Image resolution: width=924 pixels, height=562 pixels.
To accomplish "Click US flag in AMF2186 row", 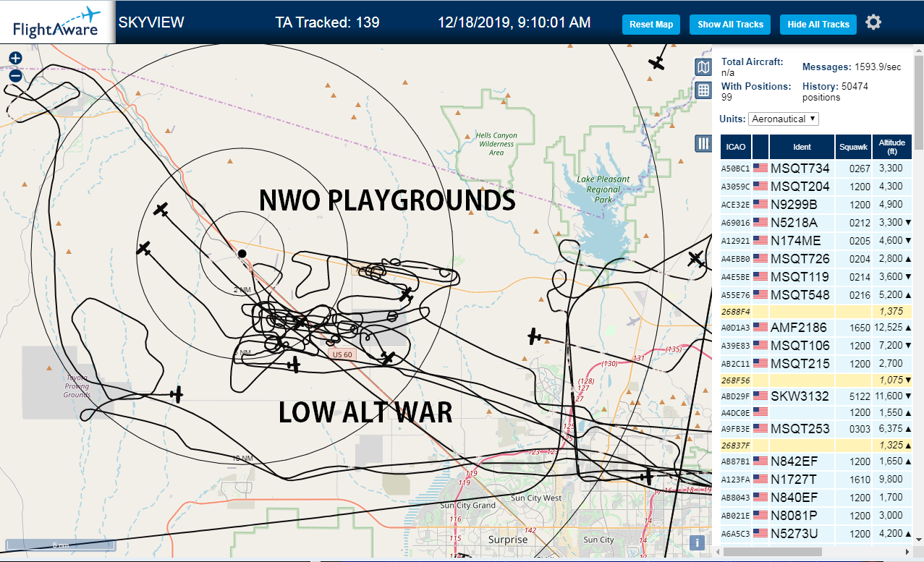I will click(x=760, y=327).
